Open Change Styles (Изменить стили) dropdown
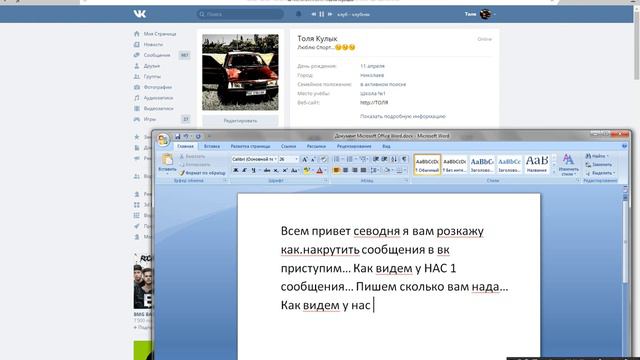This screenshot has width=640, height=360. coord(568,164)
